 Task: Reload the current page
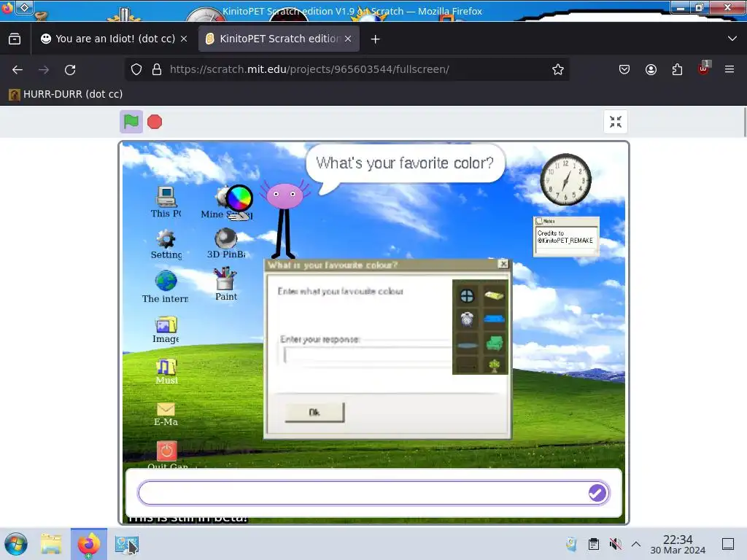70,69
